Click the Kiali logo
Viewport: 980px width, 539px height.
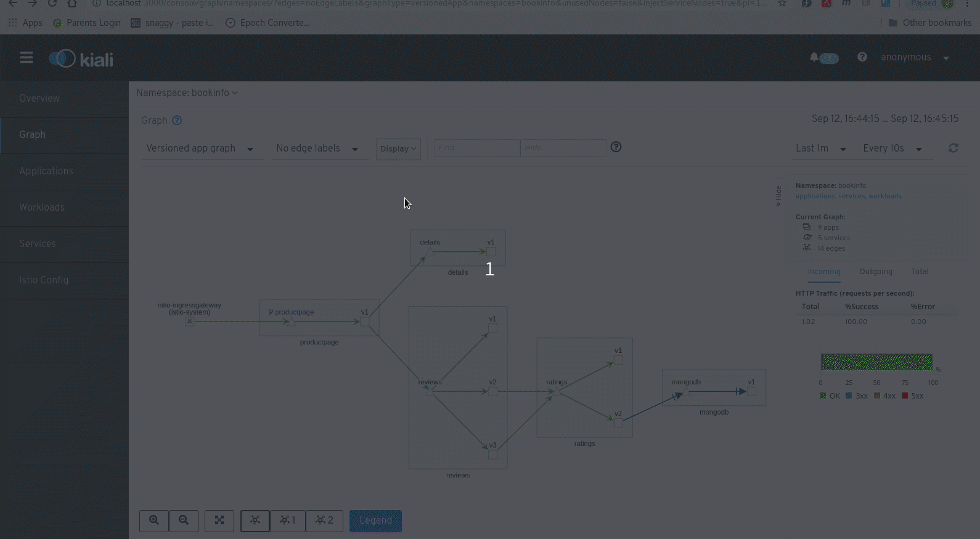81,59
